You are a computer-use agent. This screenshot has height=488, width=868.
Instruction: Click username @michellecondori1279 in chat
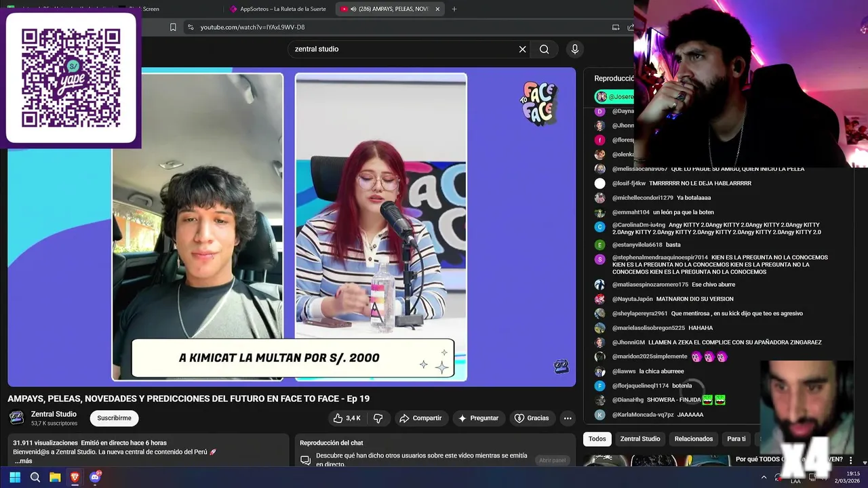pyautogui.click(x=643, y=198)
